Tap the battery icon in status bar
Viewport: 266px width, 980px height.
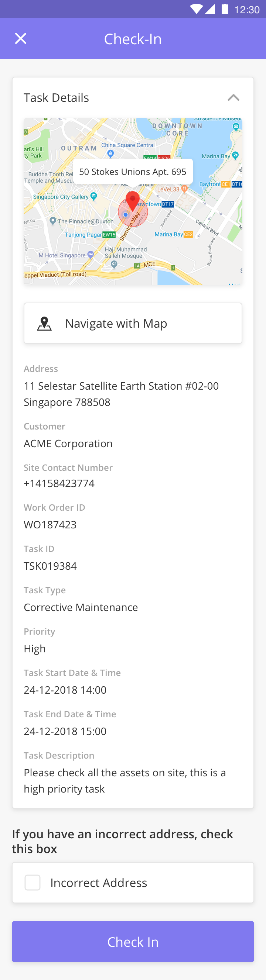[225, 9]
